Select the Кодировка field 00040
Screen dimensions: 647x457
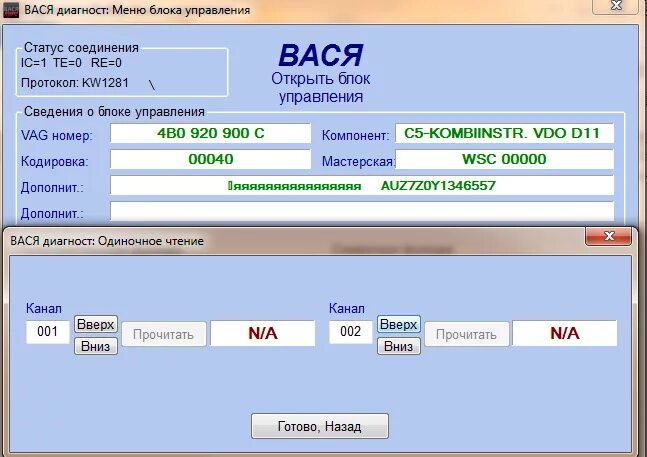click(x=210, y=159)
